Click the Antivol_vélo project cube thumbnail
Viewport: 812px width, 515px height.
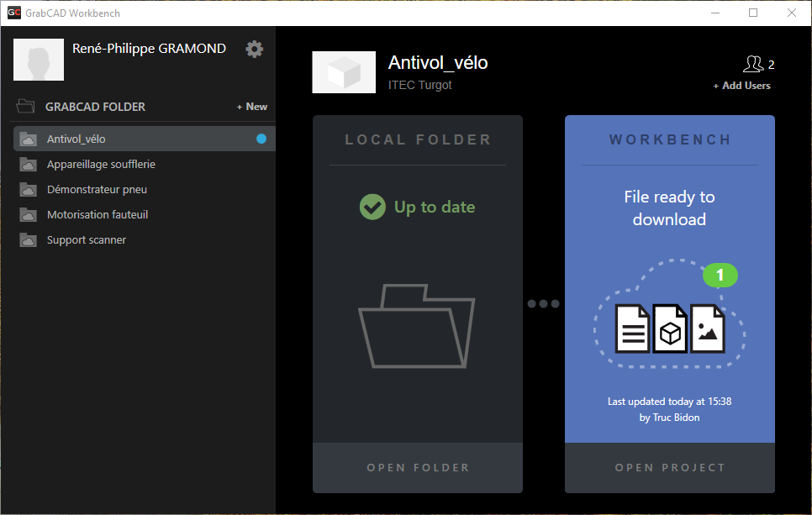(x=344, y=72)
